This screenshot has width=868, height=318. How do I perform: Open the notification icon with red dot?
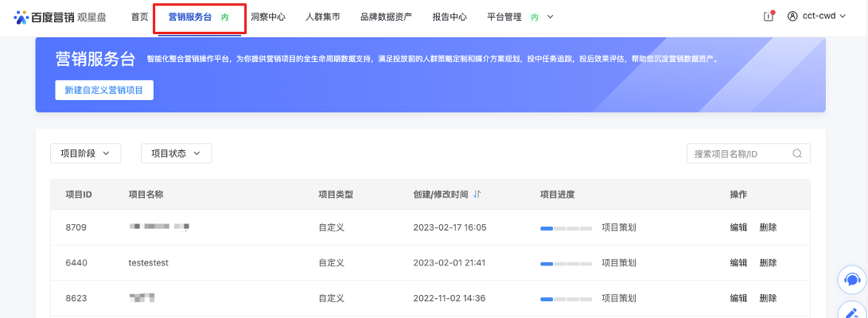769,17
